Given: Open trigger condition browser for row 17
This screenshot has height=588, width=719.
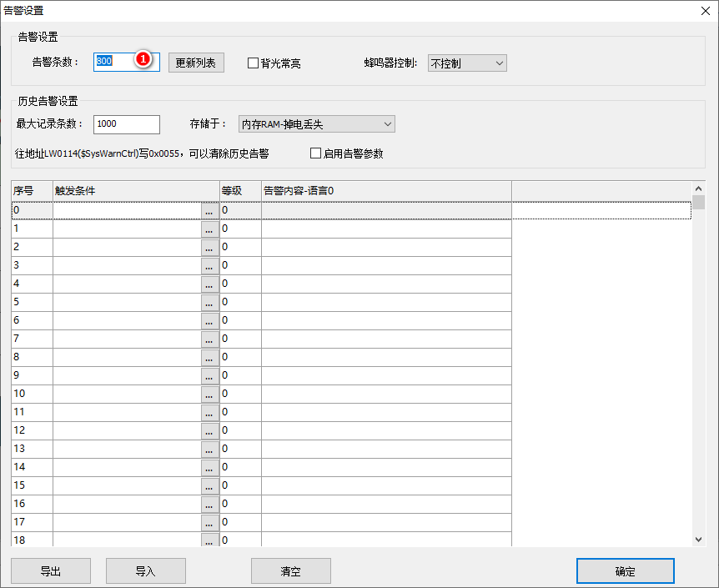Looking at the screenshot, I should coord(209,523).
